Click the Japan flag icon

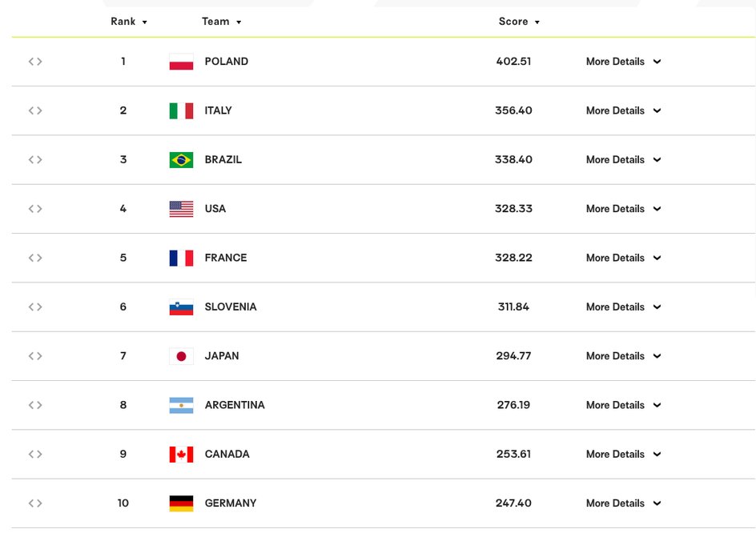click(x=181, y=356)
